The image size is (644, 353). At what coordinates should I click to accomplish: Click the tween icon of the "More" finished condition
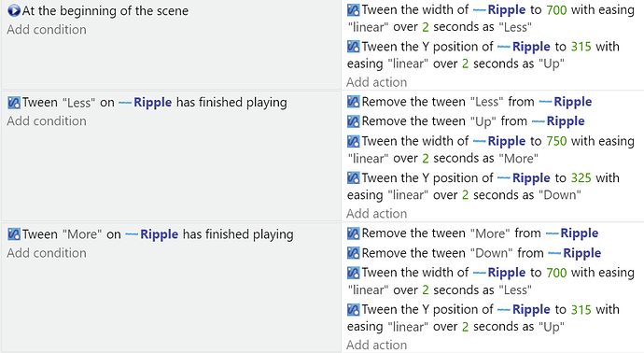click(x=14, y=234)
